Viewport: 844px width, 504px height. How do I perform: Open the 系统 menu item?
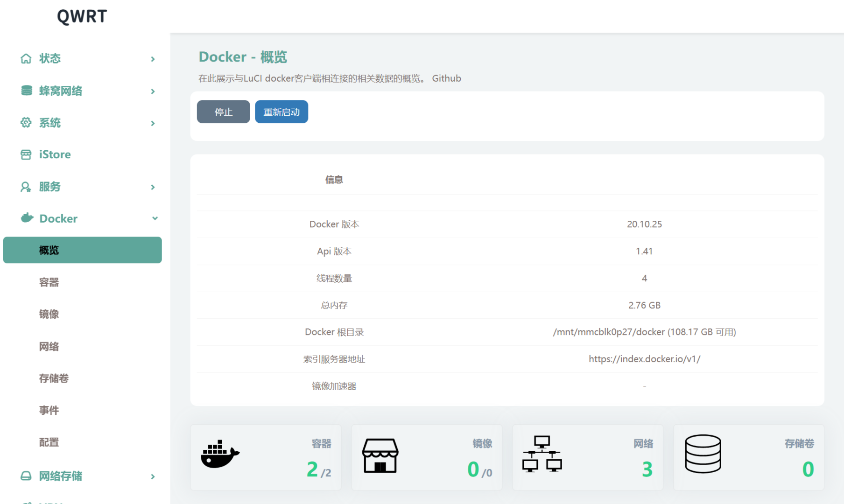50,123
